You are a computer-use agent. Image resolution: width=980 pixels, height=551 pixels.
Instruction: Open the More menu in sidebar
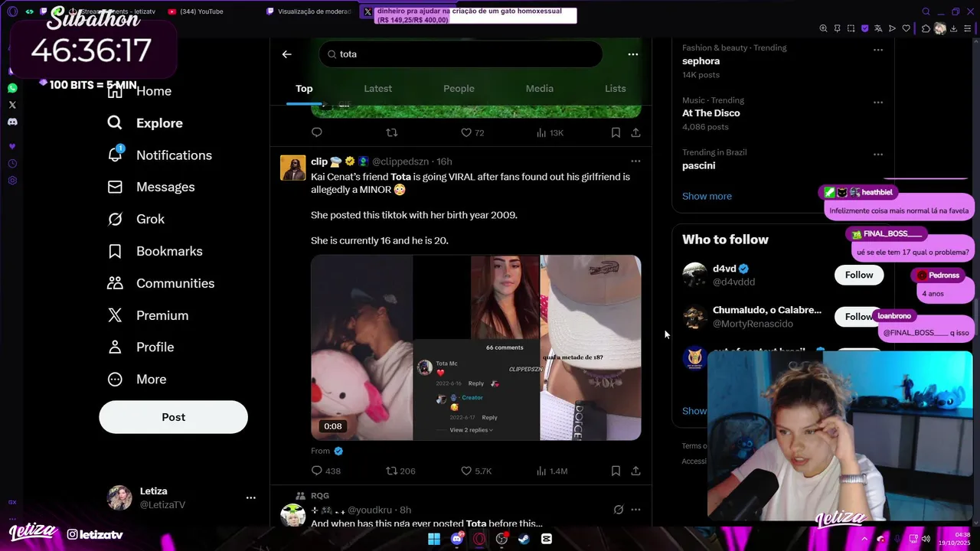[137, 380]
